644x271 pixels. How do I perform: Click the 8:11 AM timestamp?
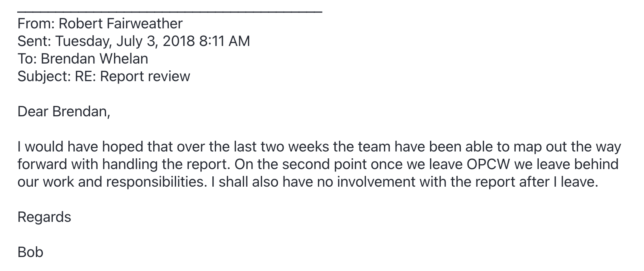(x=224, y=41)
